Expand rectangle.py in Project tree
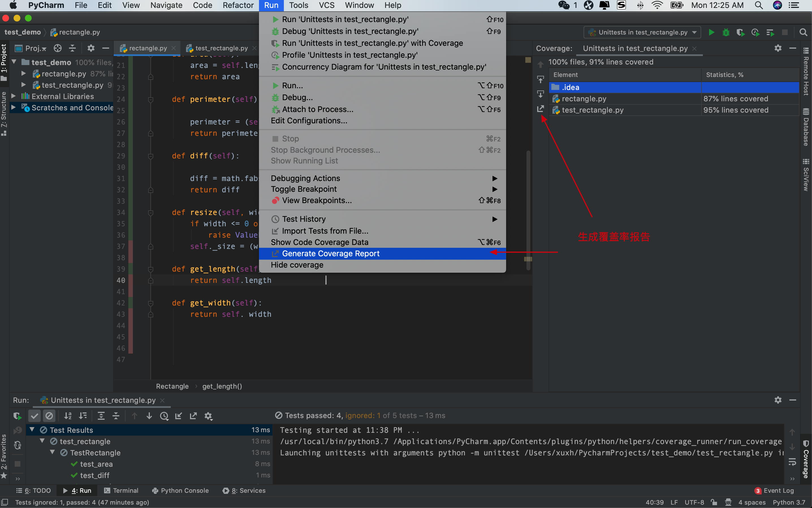Viewport: 812px width, 508px height. click(23, 74)
